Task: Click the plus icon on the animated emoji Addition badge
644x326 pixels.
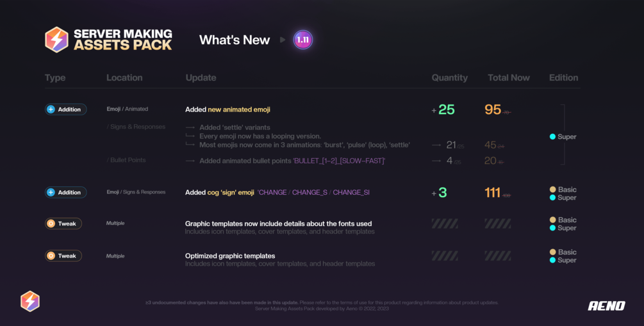Action: coord(51,110)
